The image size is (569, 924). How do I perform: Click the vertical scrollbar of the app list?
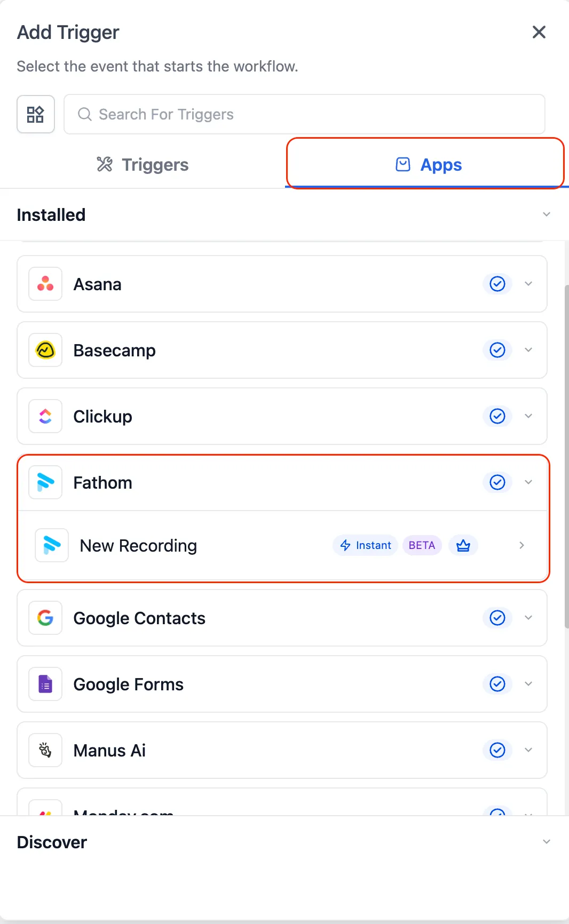566,453
